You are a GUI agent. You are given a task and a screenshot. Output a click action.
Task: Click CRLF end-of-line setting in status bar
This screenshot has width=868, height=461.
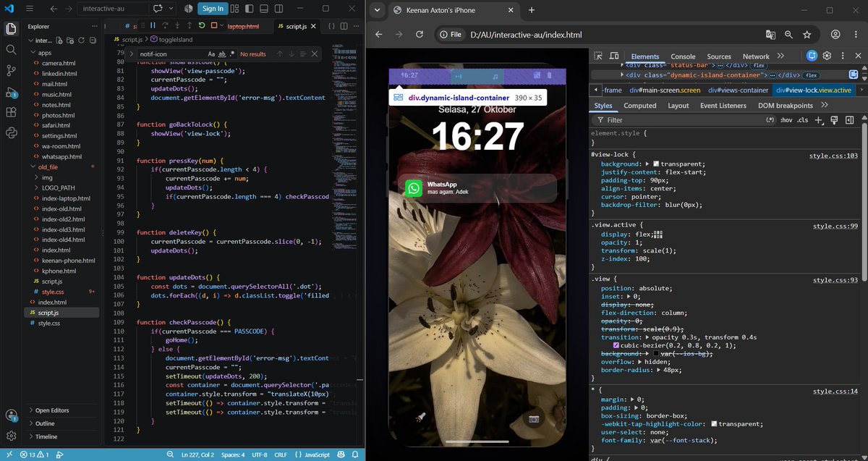coord(281,454)
